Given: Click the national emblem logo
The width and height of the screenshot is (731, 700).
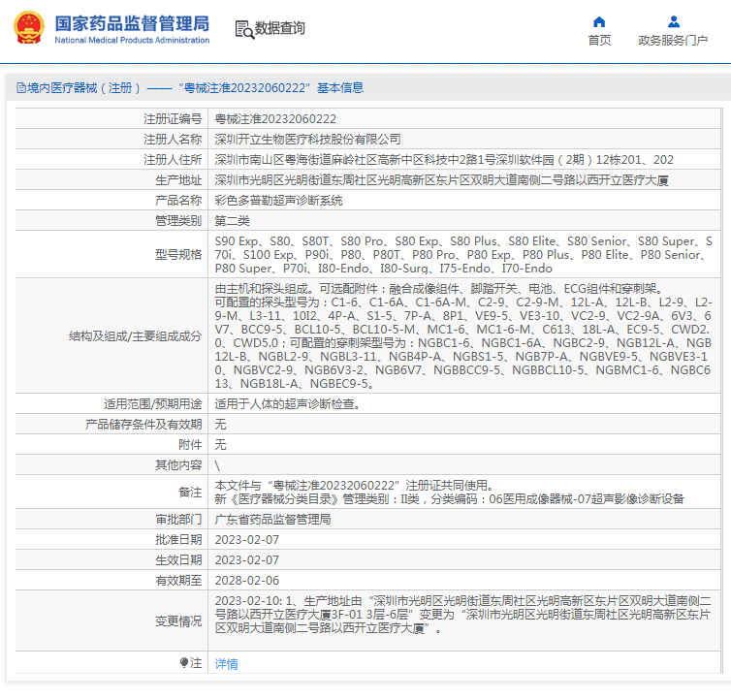Looking at the screenshot, I should pos(28,28).
